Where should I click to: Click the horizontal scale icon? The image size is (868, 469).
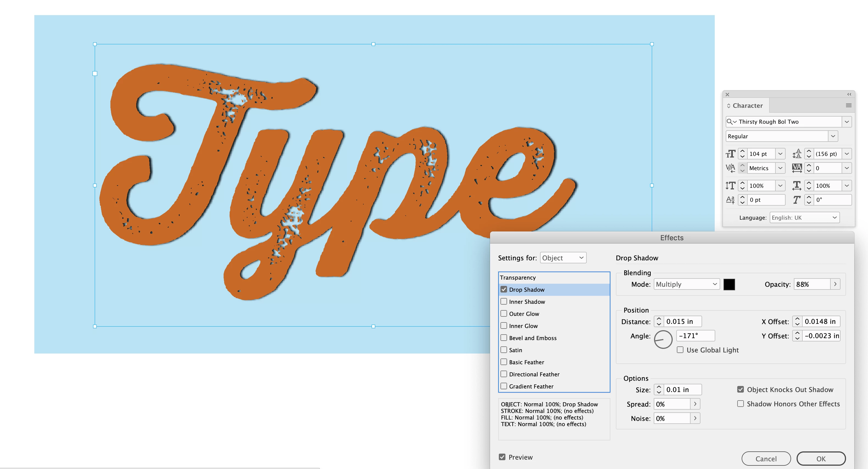click(797, 186)
